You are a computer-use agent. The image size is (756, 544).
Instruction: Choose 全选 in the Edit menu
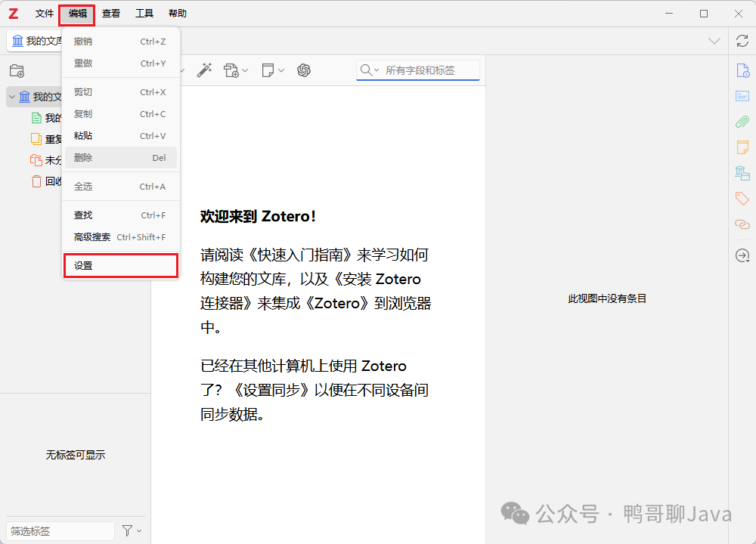tap(120, 187)
